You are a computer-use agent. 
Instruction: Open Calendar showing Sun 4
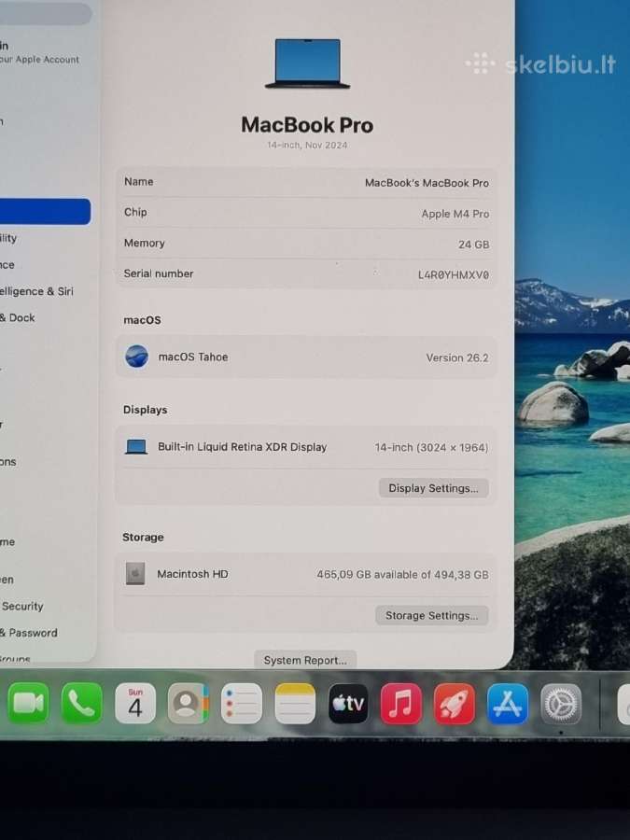[135, 704]
